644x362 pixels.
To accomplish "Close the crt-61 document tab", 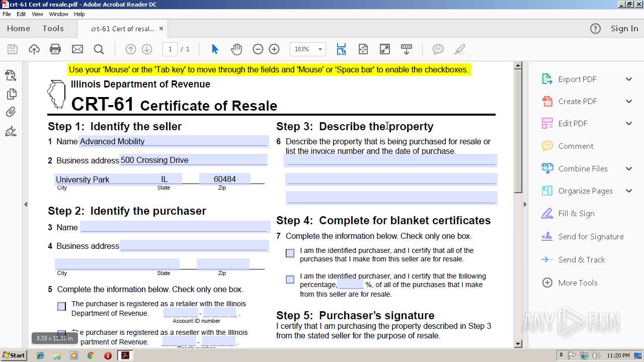I will click(161, 29).
